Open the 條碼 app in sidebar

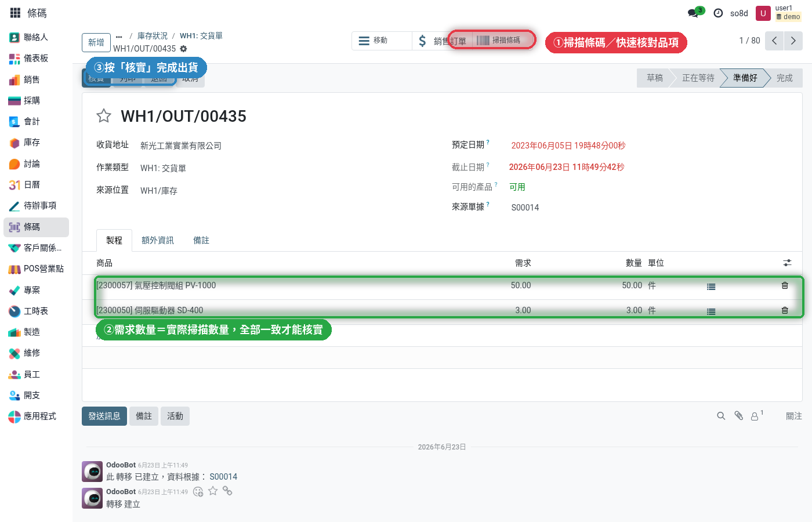click(x=36, y=227)
